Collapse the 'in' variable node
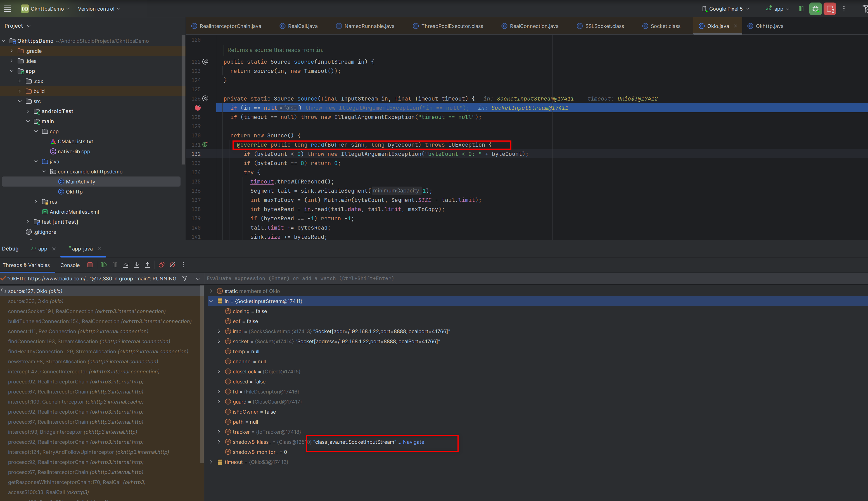 [211, 301]
